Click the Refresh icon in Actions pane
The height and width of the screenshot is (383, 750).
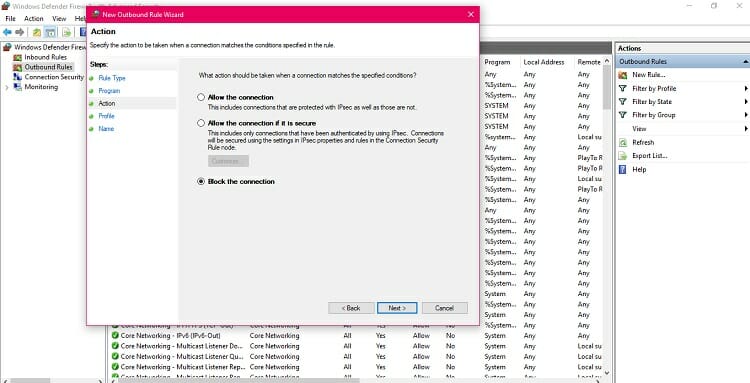[622, 142]
